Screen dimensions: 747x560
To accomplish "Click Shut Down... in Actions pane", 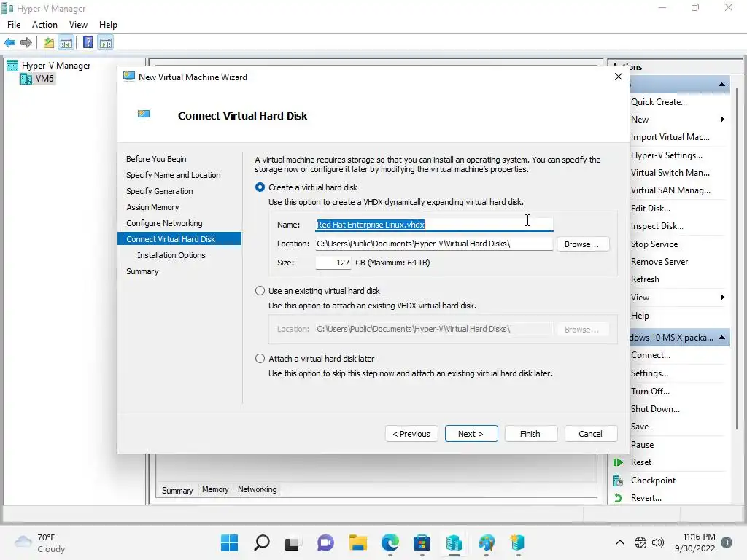I will 656,409.
